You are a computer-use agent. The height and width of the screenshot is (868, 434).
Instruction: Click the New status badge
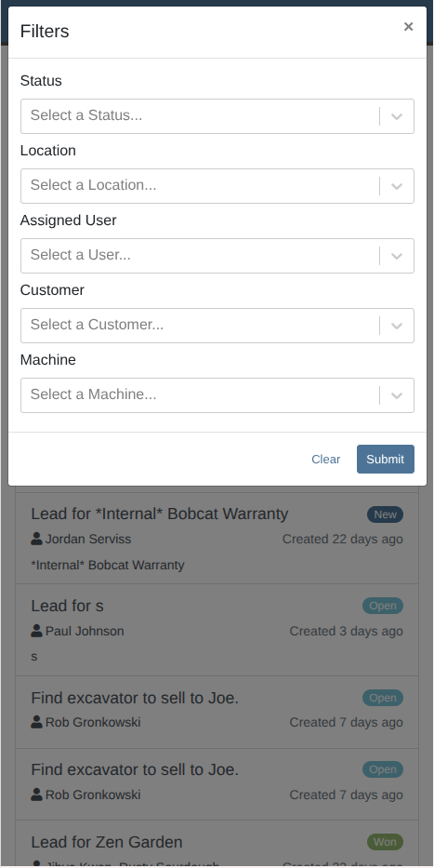[386, 514]
